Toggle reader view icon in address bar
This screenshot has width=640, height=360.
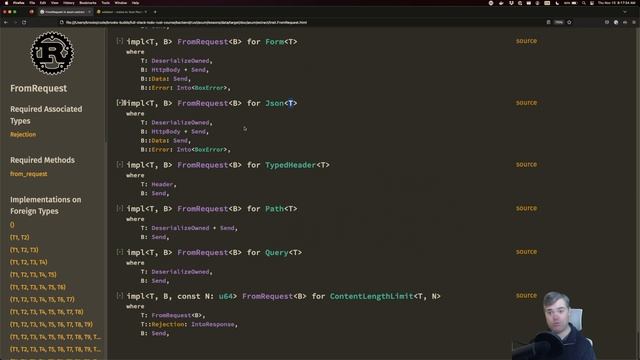click(549, 22)
